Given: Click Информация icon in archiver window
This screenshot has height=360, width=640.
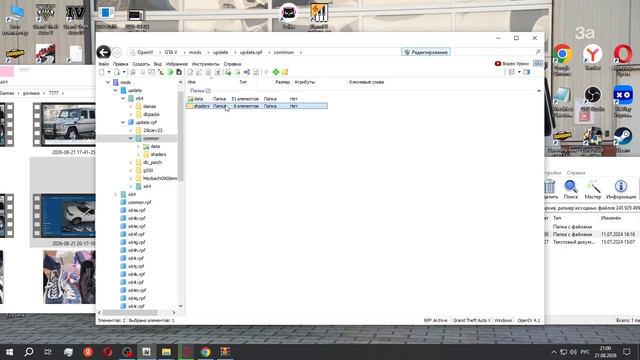Looking at the screenshot, I should (x=621, y=189).
